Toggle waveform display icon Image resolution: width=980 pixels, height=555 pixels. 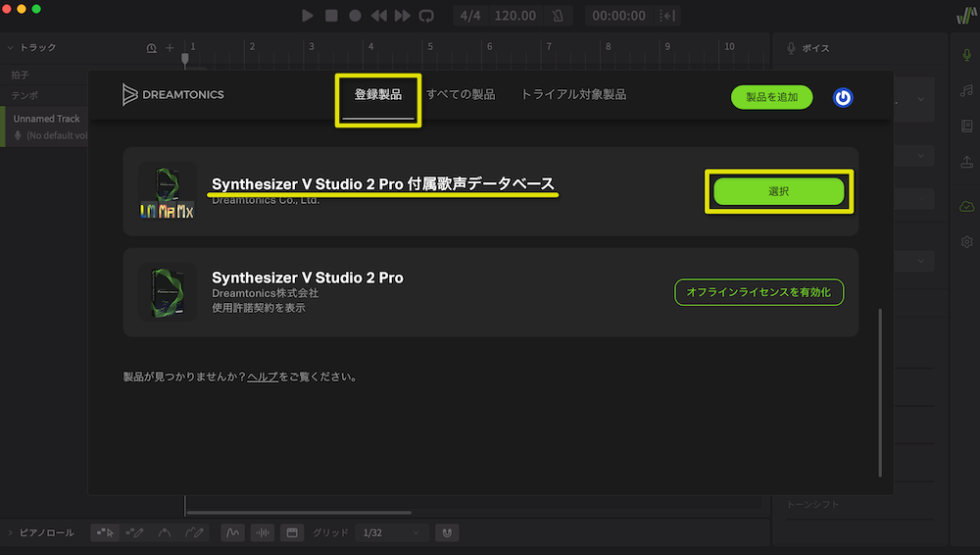pyautogui.click(x=263, y=533)
